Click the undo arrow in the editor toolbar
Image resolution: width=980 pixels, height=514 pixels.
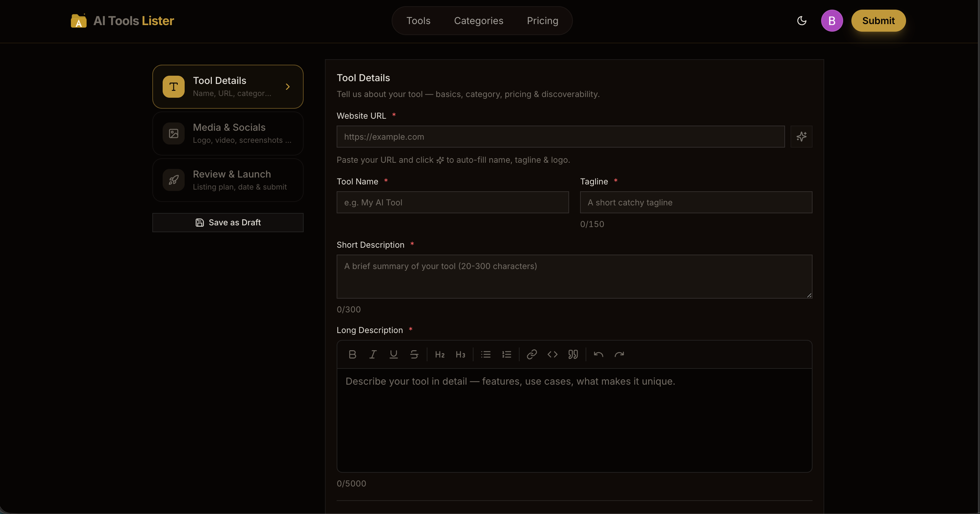598,354
